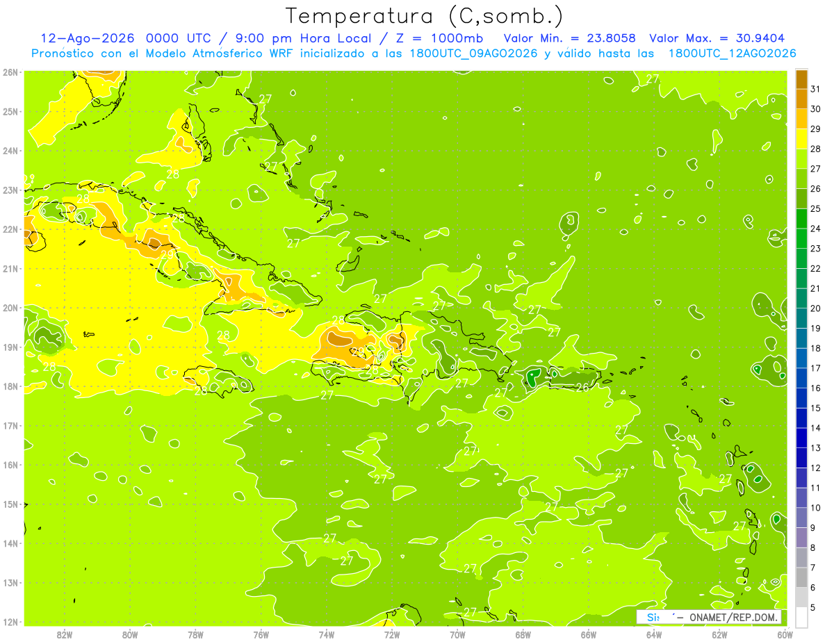Click the '22N' latitude axis label
The image size is (834, 644).
[10, 229]
